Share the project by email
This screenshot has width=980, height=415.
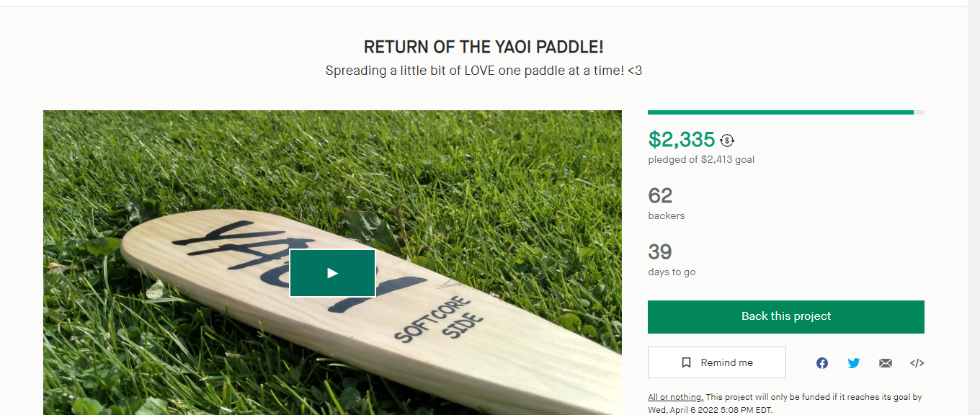coord(886,363)
